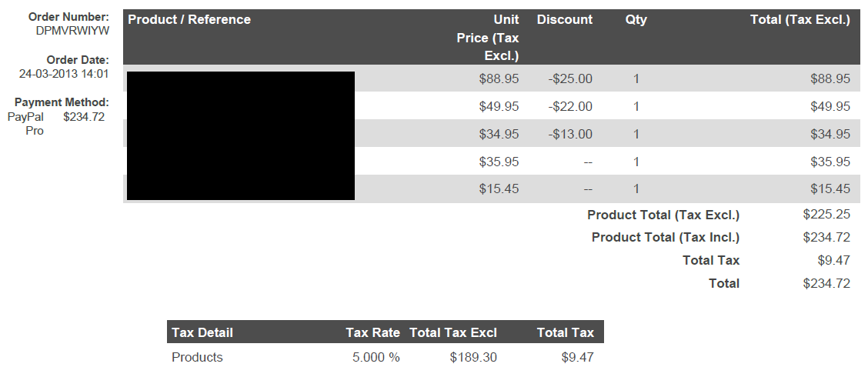Viewport: 868px width, 367px height.
Task: Click the Tax Detail header cell
Action: [202, 332]
